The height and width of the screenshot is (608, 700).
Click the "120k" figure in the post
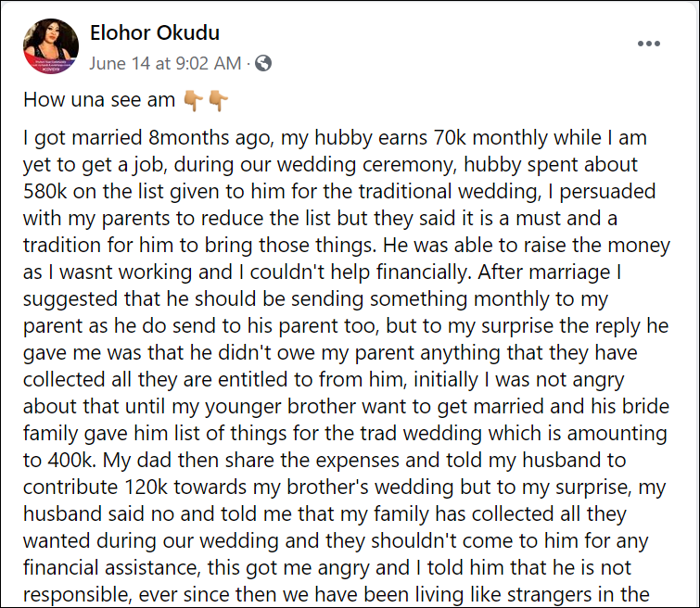coord(146,487)
